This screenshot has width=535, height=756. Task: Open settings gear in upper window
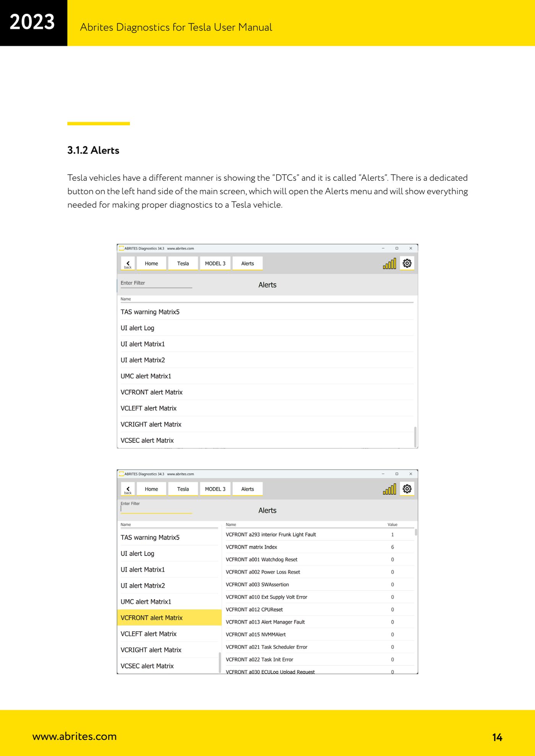click(407, 263)
